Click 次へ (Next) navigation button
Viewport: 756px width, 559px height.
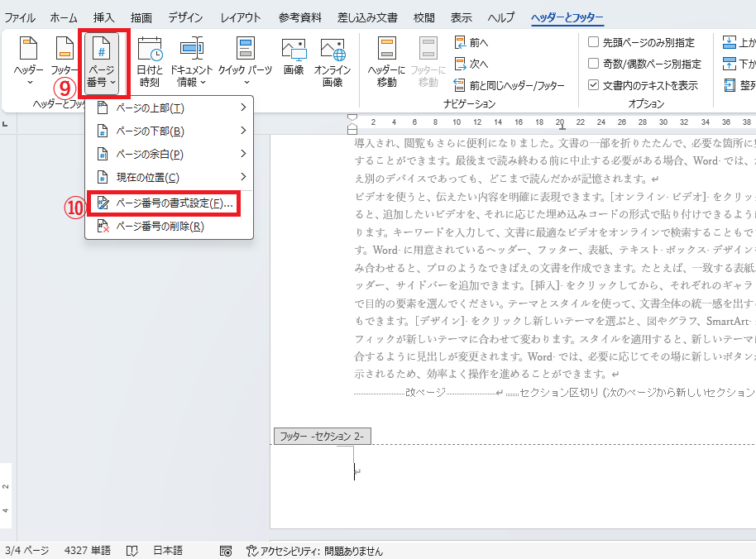[471, 64]
